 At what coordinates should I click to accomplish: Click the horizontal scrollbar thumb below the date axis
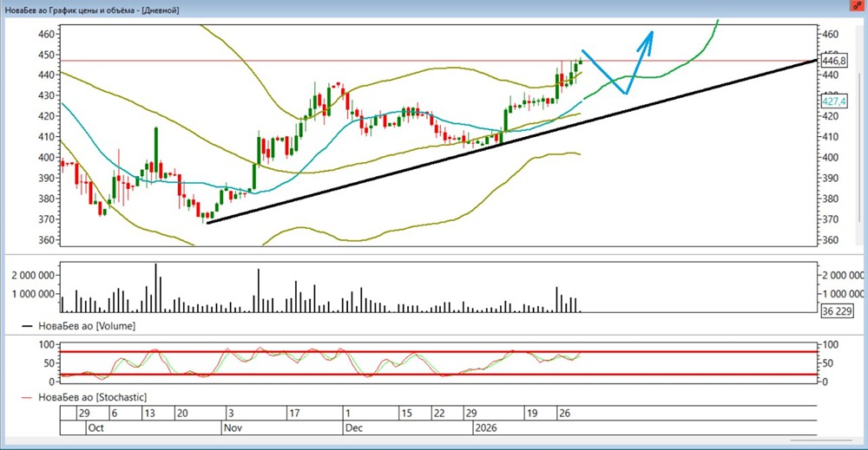pos(821,440)
